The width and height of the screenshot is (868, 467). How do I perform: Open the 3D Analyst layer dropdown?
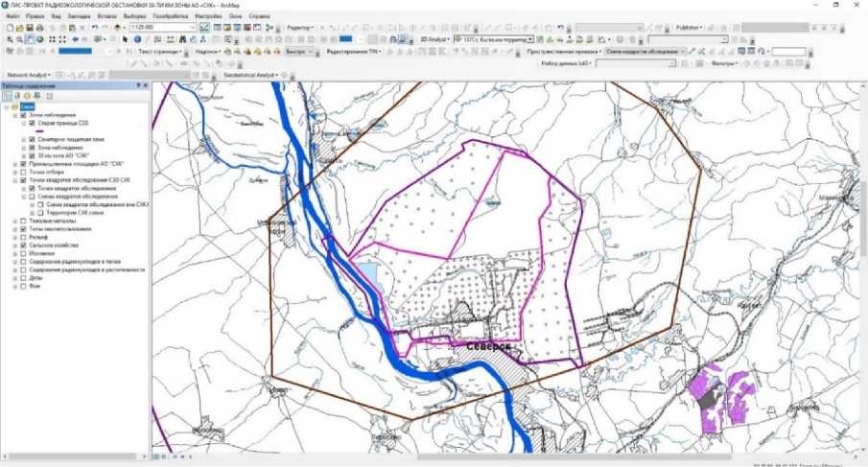(530, 39)
